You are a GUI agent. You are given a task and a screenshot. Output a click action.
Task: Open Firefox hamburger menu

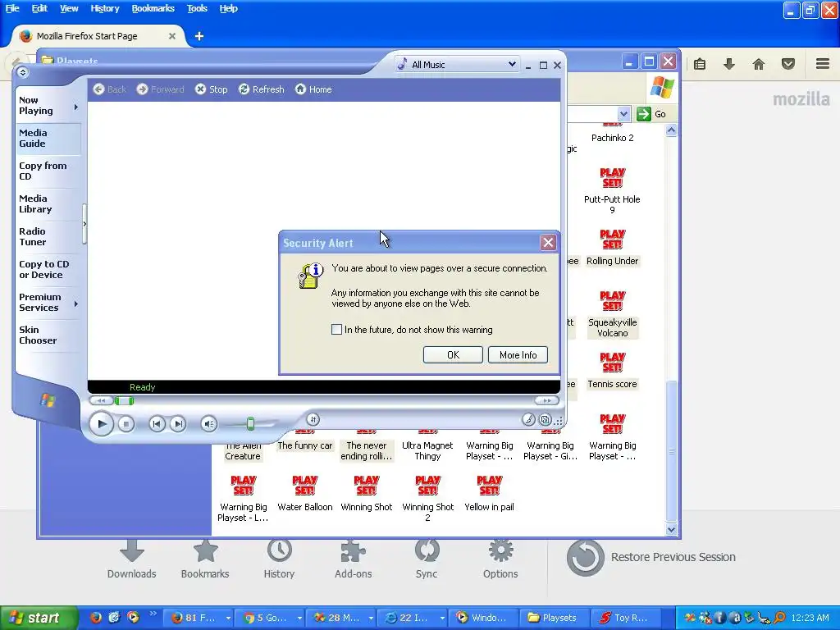pyautogui.click(x=823, y=64)
